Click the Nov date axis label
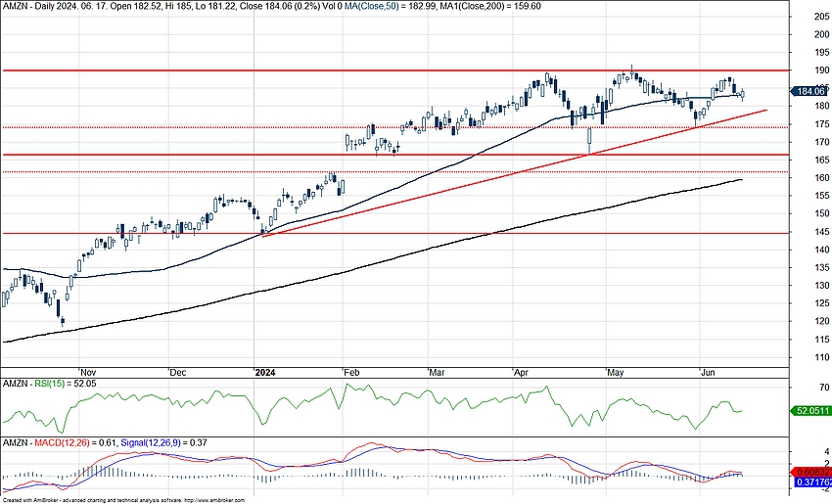 click(x=87, y=373)
